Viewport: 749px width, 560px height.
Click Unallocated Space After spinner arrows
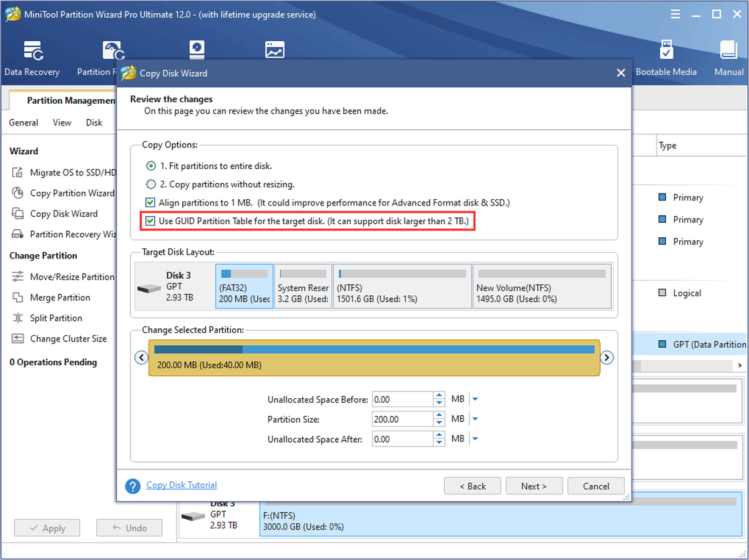(439, 439)
